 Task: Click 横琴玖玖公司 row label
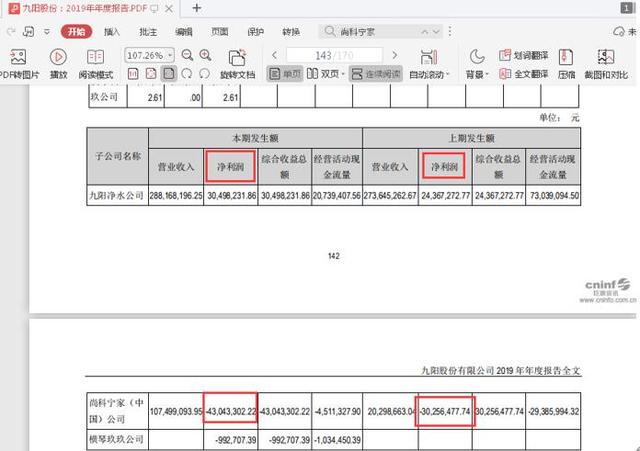(x=117, y=440)
